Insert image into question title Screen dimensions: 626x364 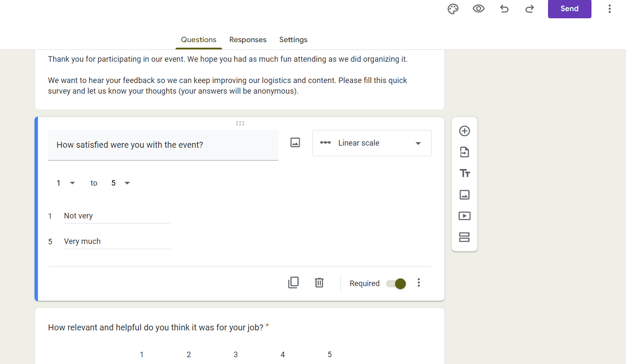[295, 143]
